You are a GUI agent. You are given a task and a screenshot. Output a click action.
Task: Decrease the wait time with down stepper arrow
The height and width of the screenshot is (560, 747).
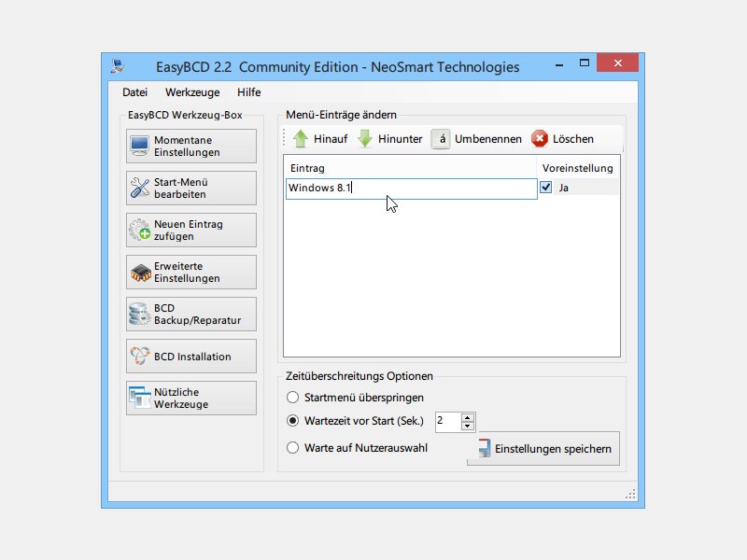(468, 427)
